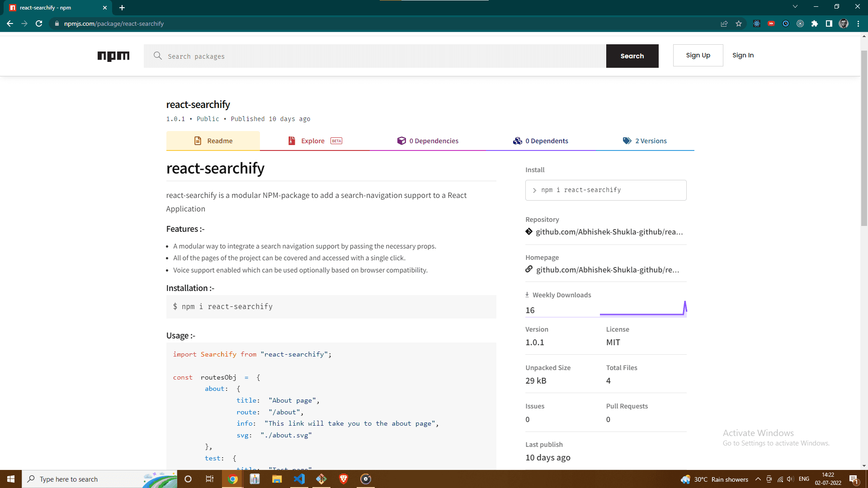Viewport: 868px width, 488px height.
Task: Open the notification center icon
Action: point(854,479)
